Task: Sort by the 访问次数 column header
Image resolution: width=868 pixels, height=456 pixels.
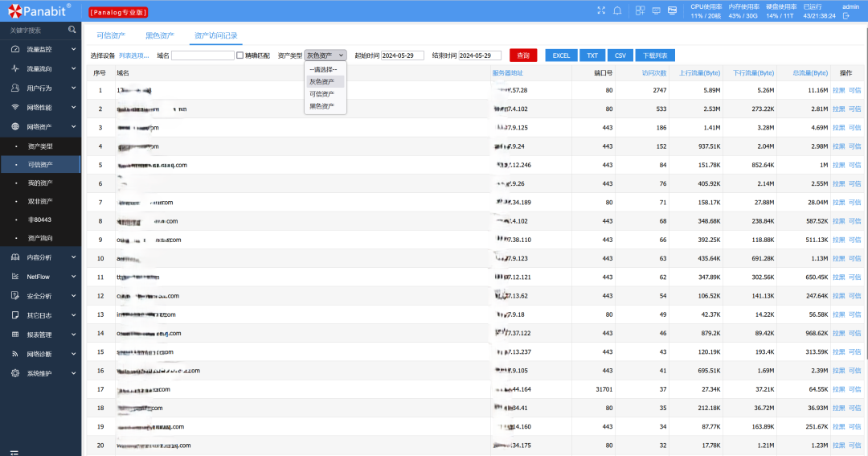Action: [653, 72]
